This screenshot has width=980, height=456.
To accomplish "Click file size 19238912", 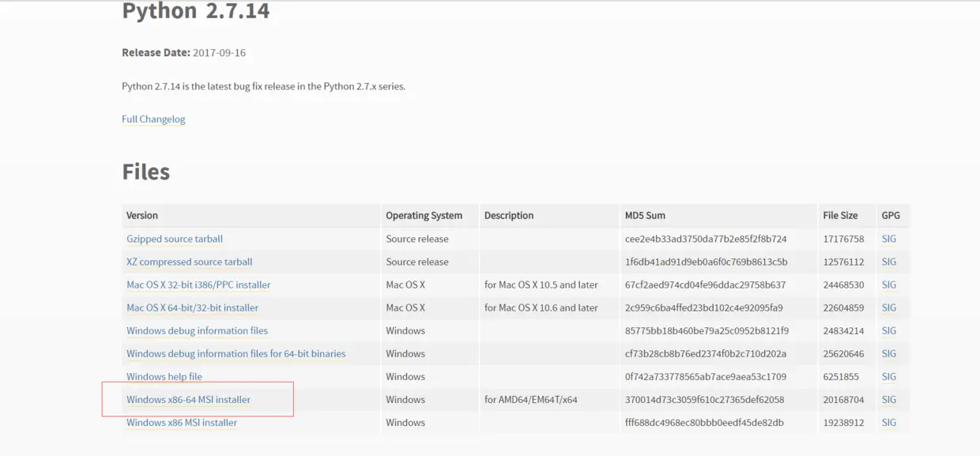I will [843, 422].
